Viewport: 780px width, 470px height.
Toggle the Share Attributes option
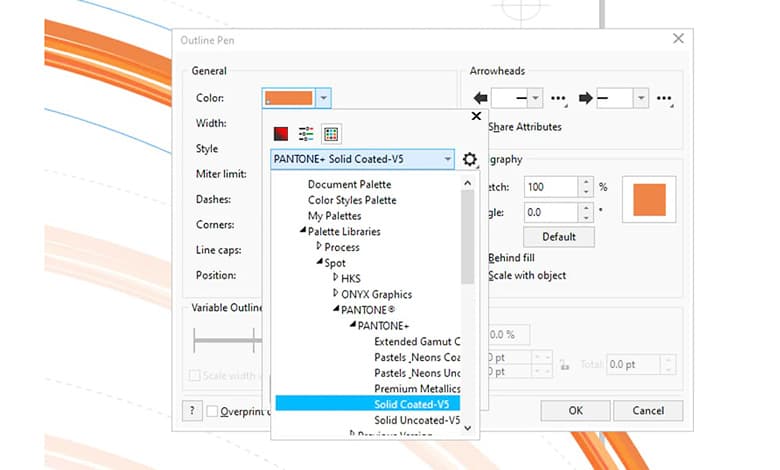point(525,127)
